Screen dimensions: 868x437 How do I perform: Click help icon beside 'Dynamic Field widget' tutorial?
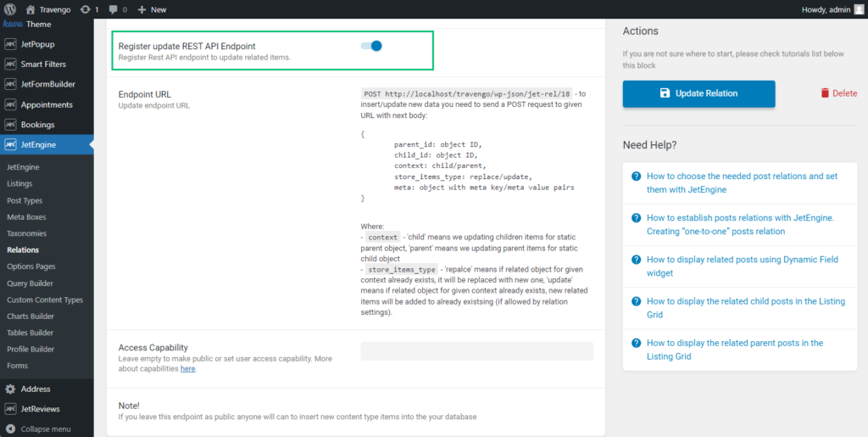pos(636,259)
